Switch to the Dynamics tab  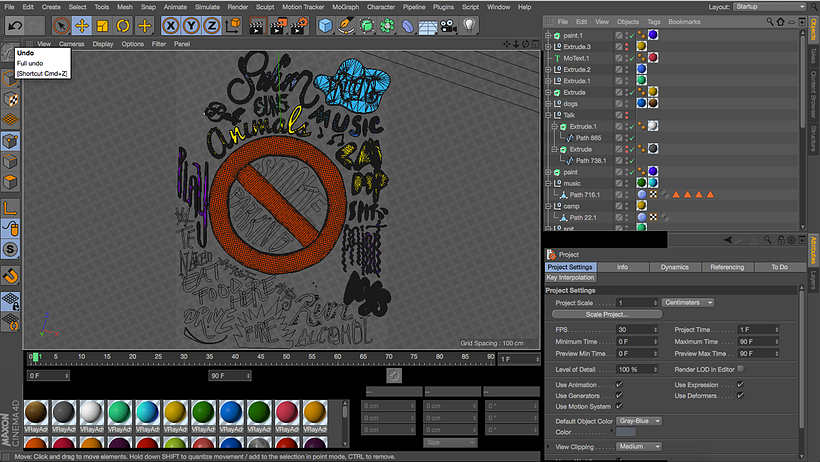click(675, 267)
